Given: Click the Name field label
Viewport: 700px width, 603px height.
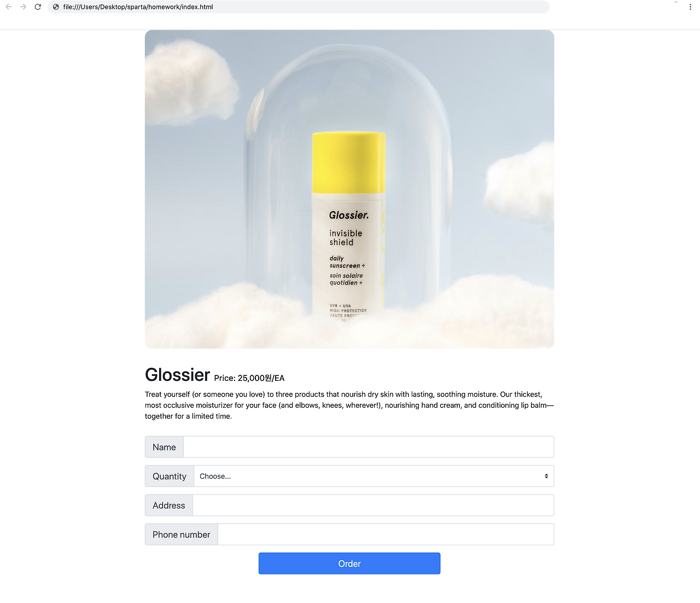Looking at the screenshot, I should click(164, 447).
